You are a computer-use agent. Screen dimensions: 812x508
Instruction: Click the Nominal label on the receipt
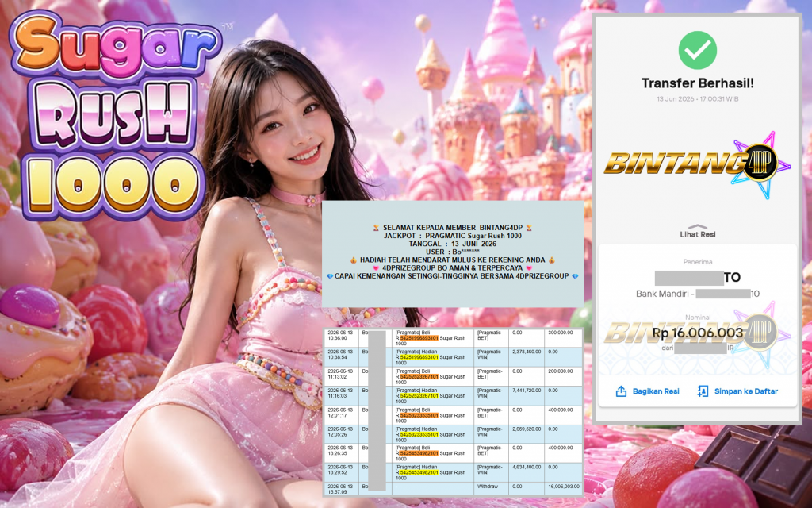click(x=698, y=317)
